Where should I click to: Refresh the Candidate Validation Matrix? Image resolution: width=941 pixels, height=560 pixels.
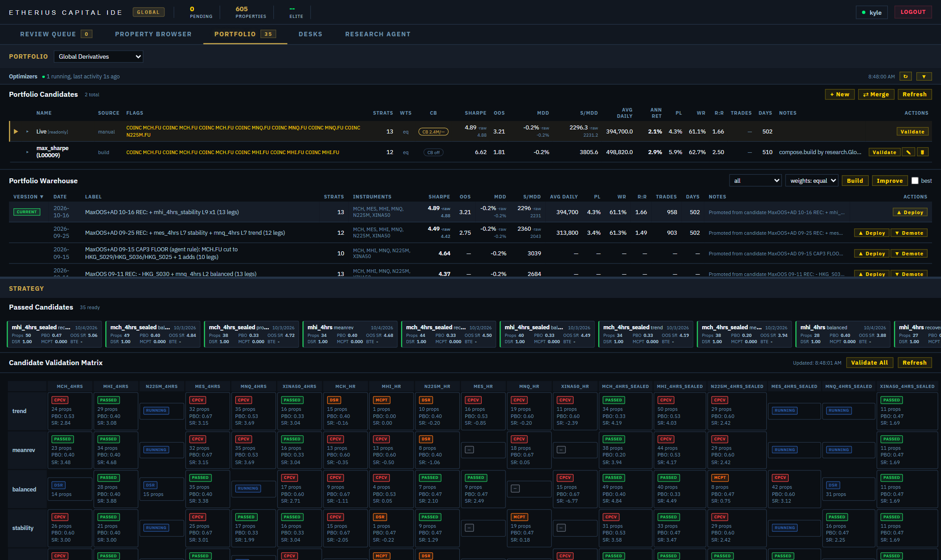pos(915,362)
